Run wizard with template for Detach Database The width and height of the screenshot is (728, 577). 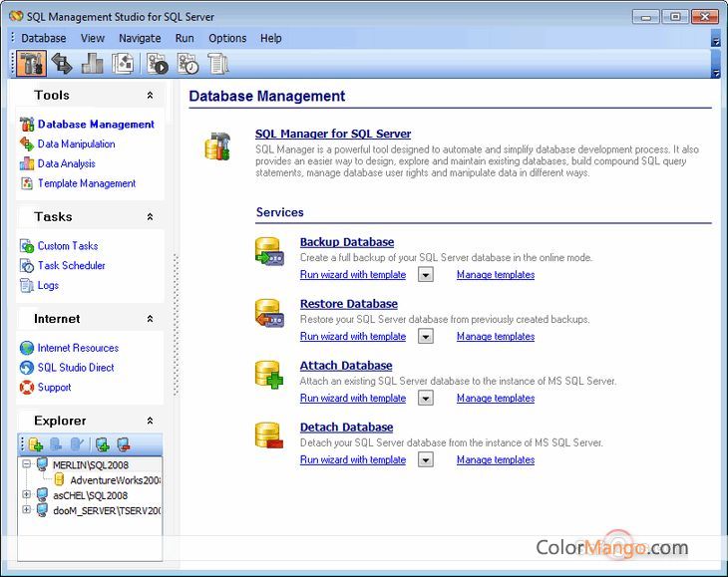point(353,459)
